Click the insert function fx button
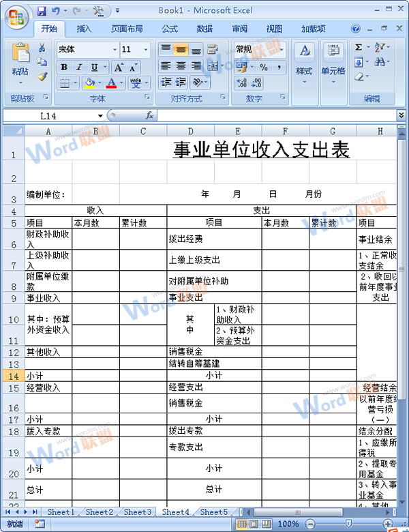 click(x=149, y=116)
